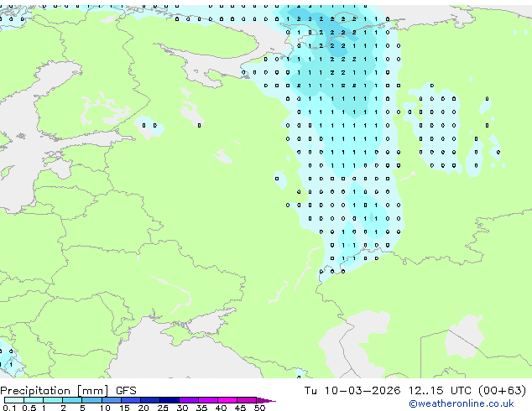Click the 2–5 mm legend color swatch
The height and width of the screenshot is (411, 532).
click(x=72, y=400)
